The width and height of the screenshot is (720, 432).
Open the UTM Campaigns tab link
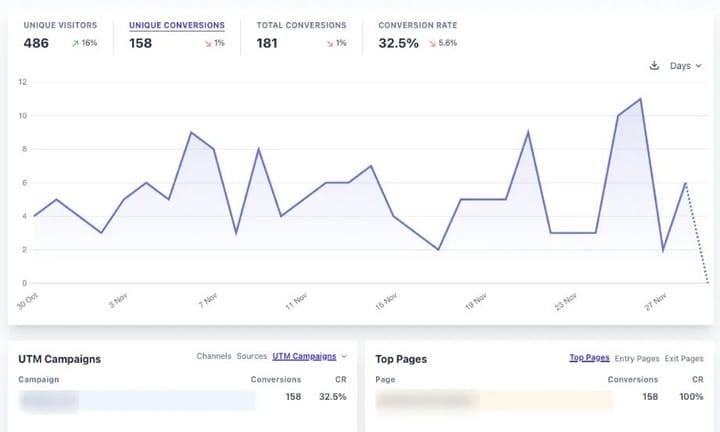click(x=304, y=356)
